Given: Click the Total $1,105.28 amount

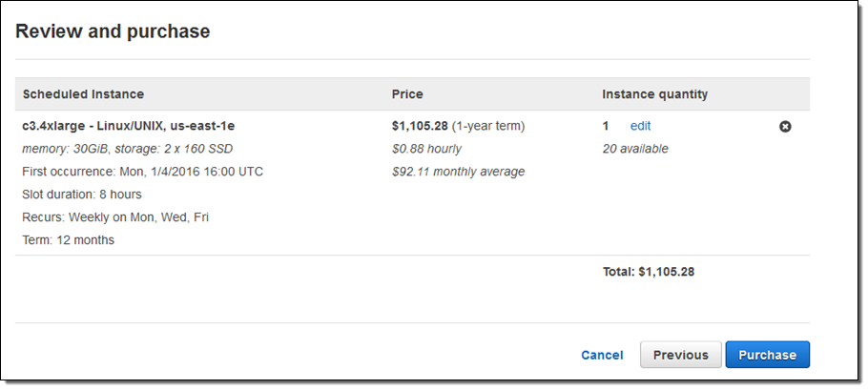Looking at the screenshot, I should click(x=648, y=272).
